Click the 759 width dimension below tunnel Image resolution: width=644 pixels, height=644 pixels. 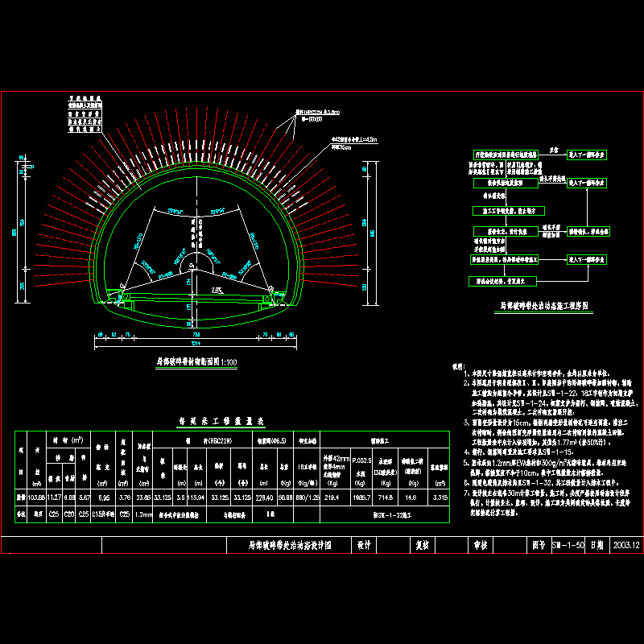coord(196,333)
